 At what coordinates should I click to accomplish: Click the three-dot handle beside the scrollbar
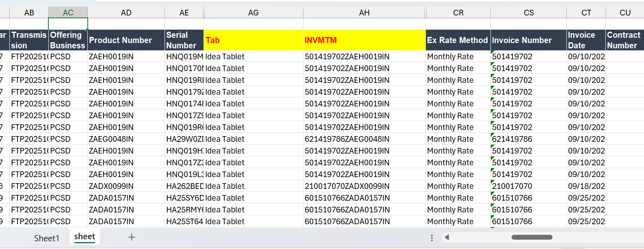(432, 238)
